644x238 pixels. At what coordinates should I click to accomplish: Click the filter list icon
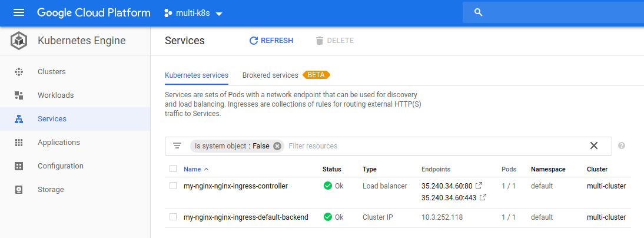(177, 146)
